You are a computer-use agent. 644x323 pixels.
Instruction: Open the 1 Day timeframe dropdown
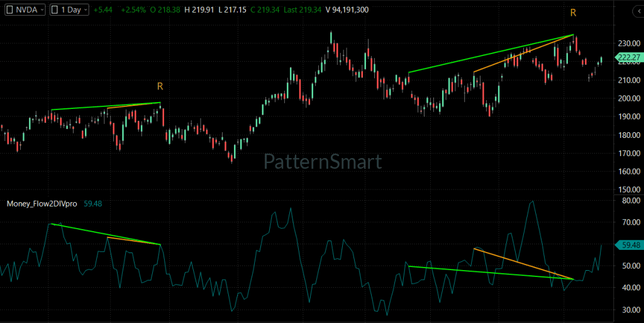[69, 10]
